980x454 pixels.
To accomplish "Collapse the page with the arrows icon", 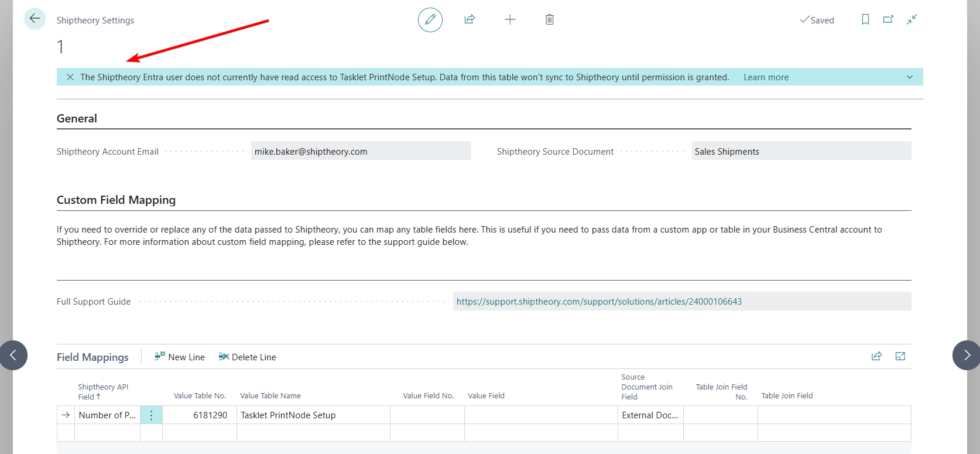I will (x=912, y=19).
